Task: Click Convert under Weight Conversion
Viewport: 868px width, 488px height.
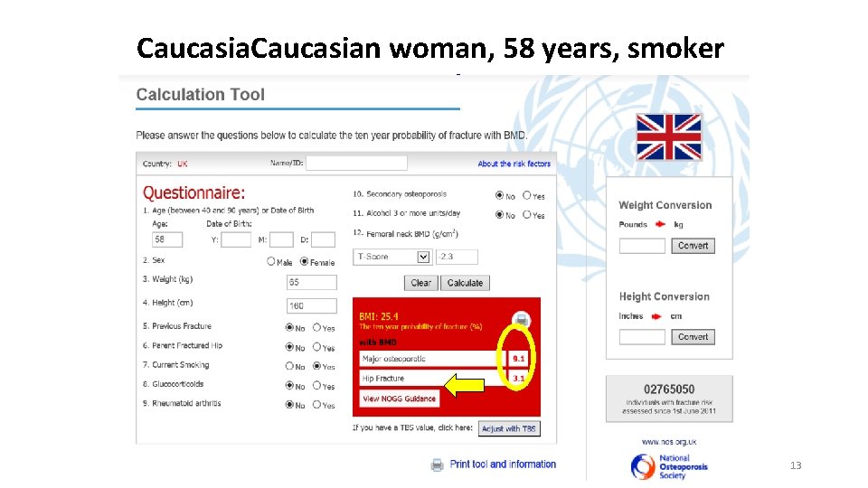Action: [693, 246]
